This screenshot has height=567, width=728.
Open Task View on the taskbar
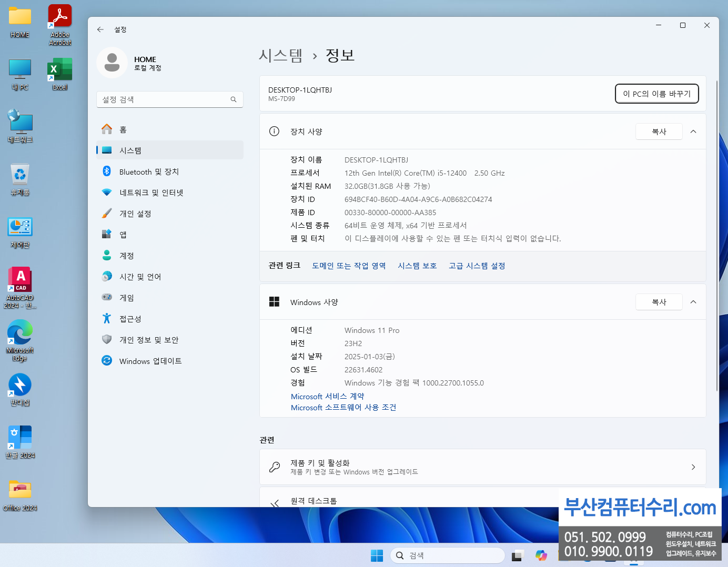click(518, 555)
